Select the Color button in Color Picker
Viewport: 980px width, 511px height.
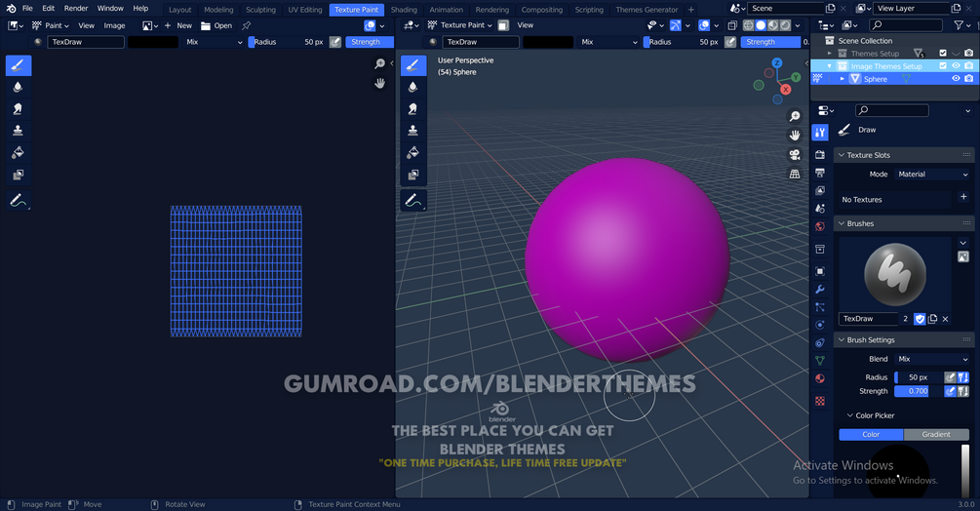[x=871, y=434]
